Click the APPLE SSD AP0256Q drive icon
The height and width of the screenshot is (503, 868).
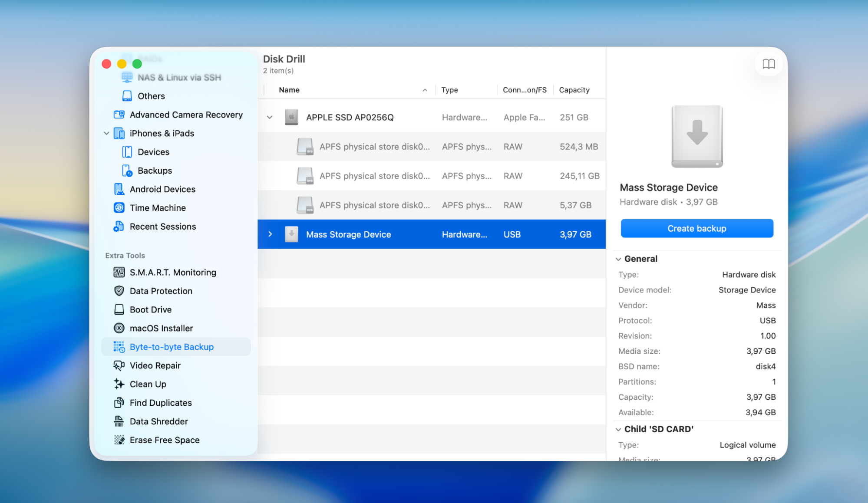coord(291,117)
